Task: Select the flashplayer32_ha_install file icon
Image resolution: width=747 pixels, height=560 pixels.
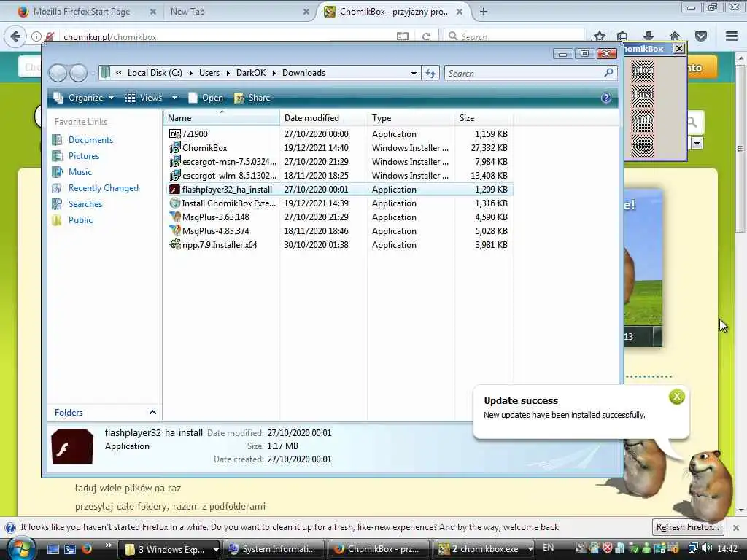Action: point(175,189)
